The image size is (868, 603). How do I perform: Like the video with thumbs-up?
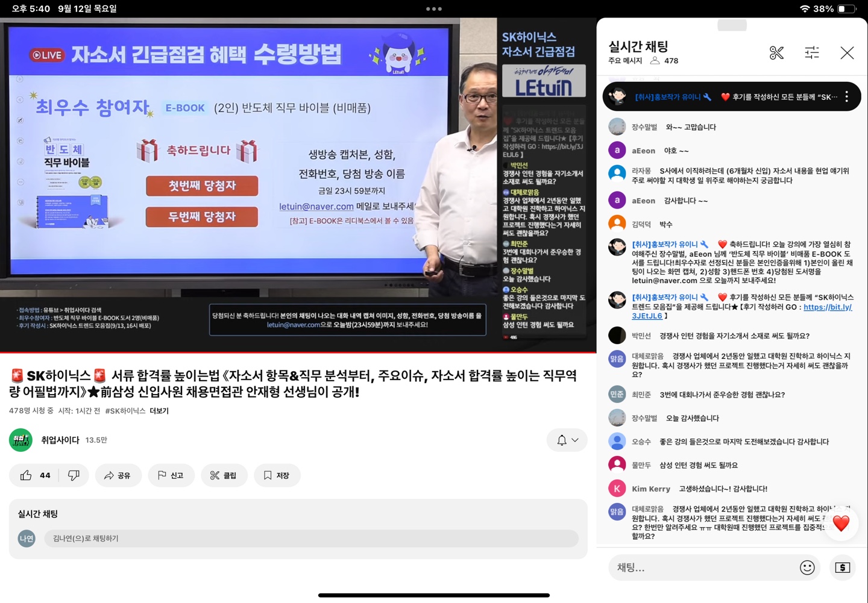click(x=26, y=475)
